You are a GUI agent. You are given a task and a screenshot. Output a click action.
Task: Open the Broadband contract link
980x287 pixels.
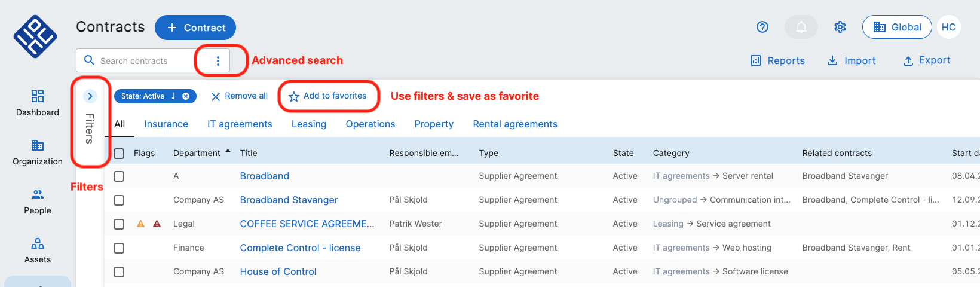click(265, 176)
